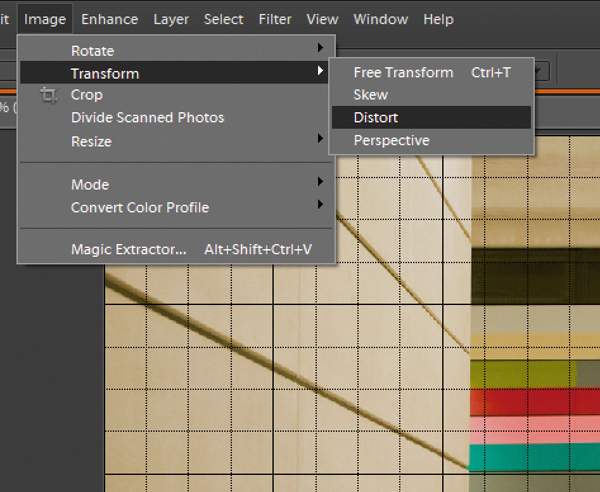
Task: Click the Crop icon in the Image menu
Action: (x=49, y=95)
